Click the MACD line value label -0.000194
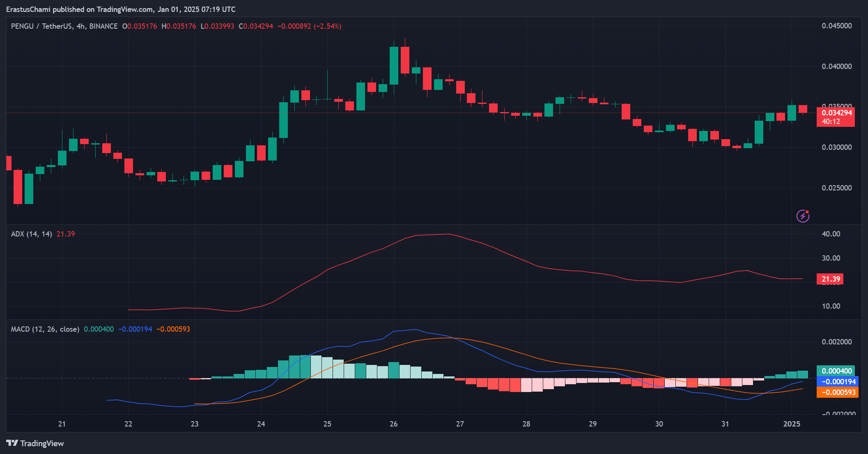This screenshot has width=868, height=454. point(838,382)
